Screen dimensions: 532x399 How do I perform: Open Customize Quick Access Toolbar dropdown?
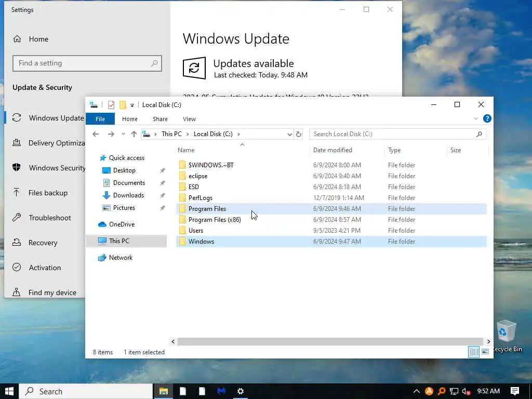[132, 105]
